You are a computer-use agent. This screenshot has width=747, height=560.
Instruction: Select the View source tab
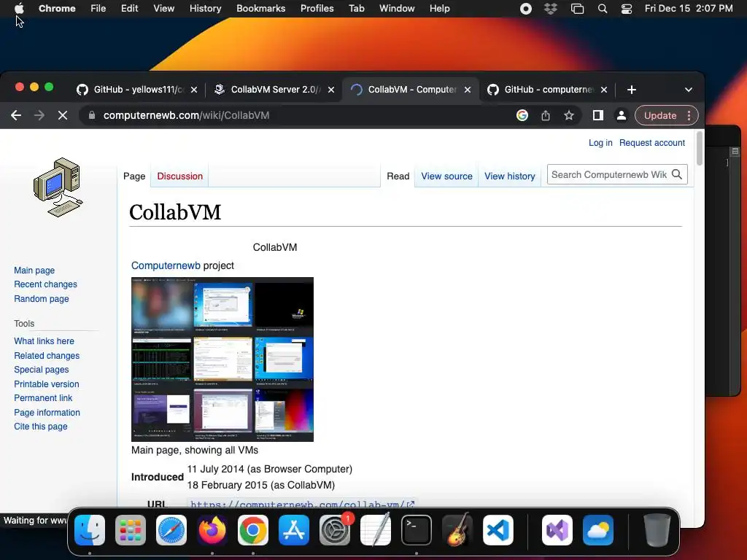click(x=446, y=176)
